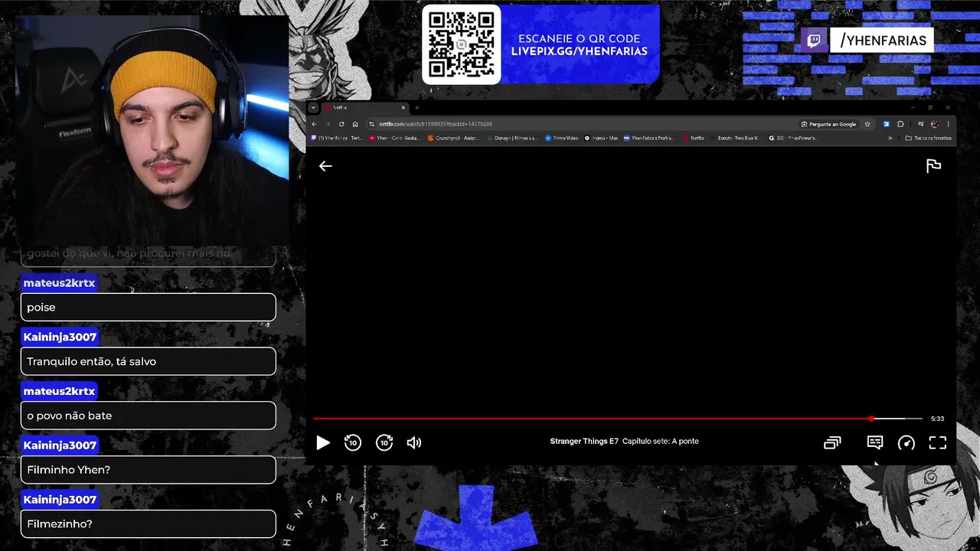Bookmark this page with star icon
This screenshot has height=551, width=980.
pos(867,124)
